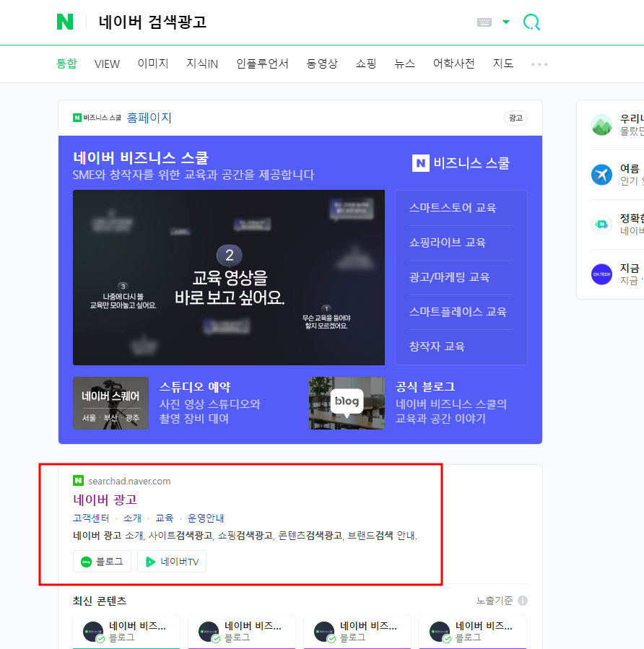Click the 네이버TV channel button
644x649 pixels.
[172, 562]
